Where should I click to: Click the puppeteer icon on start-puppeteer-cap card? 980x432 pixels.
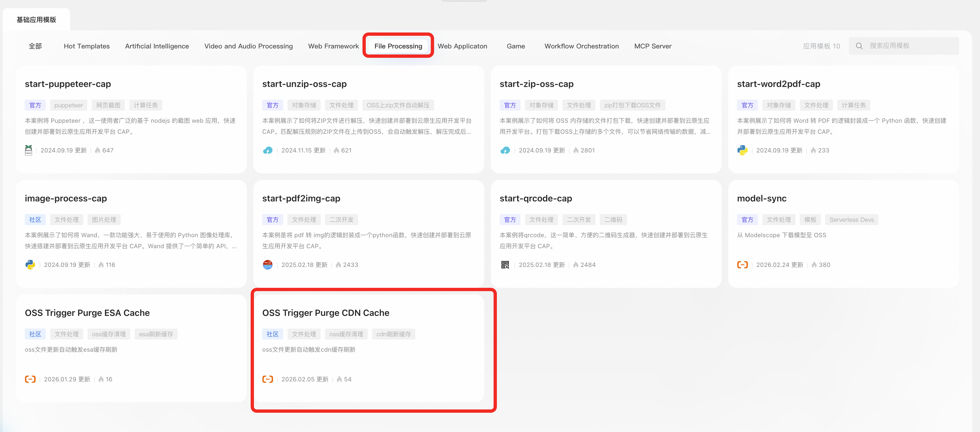click(x=29, y=150)
